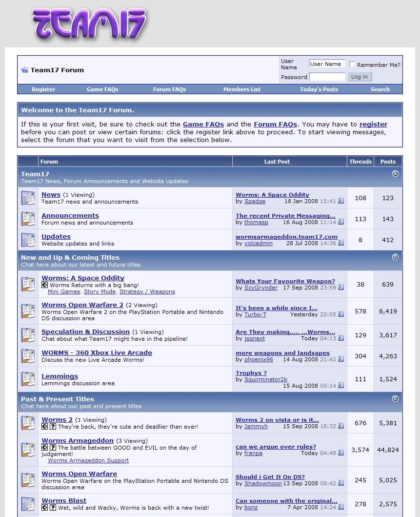Go to last post arrow by phoenix96

point(341,359)
